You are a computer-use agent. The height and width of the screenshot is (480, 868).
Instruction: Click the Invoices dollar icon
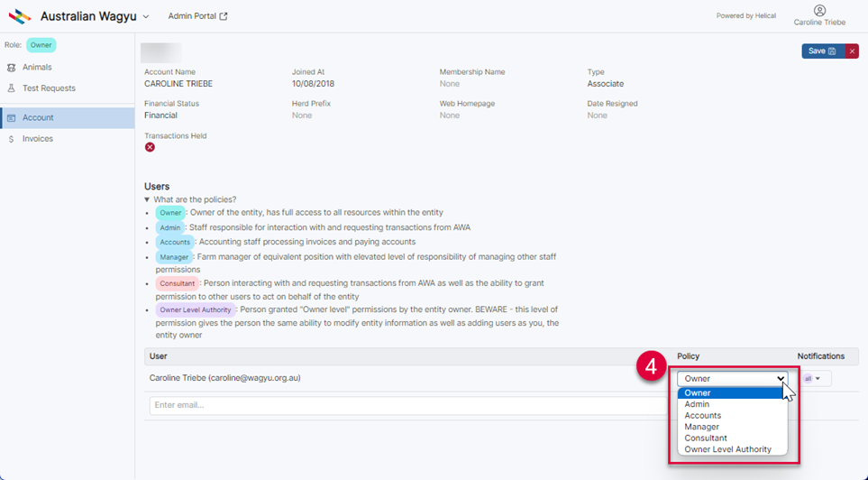[11, 139]
